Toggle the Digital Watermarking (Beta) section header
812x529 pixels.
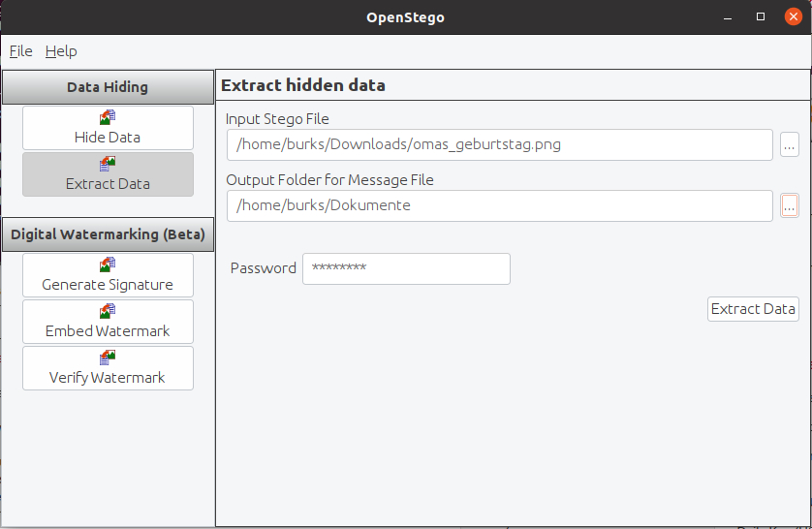coord(108,234)
